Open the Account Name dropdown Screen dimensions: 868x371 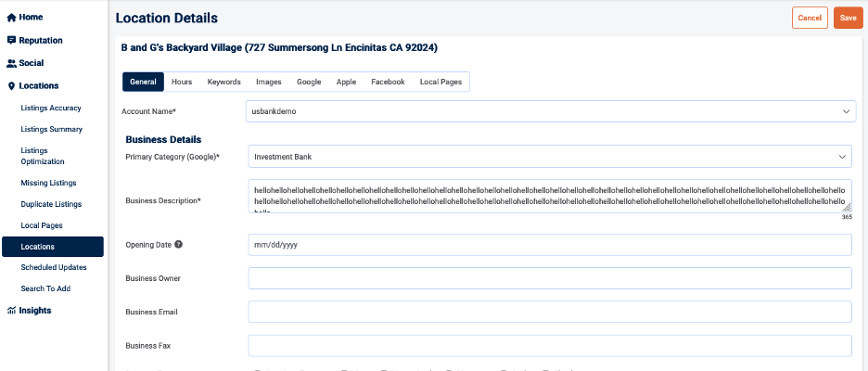[x=551, y=111]
